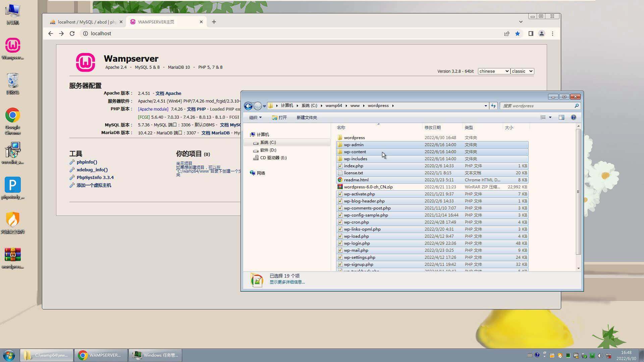Open the Chrome tab search chevron
The height and width of the screenshot is (362, 644).
coord(521,22)
